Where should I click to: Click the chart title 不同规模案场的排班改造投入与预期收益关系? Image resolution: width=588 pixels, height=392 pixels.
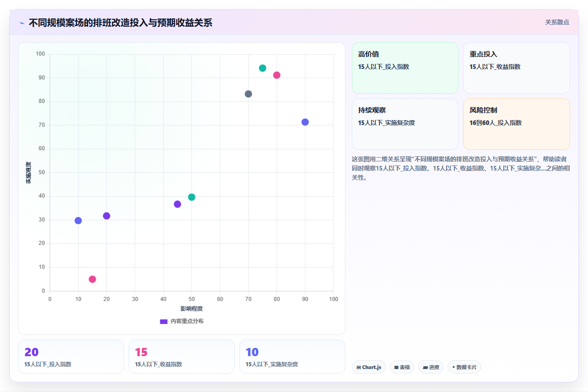pyautogui.click(x=120, y=23)
